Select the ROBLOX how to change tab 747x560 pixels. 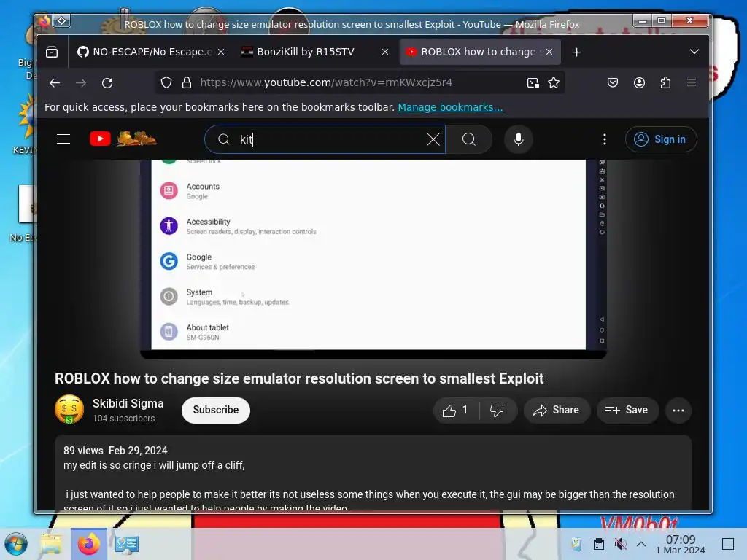[x=480, y=52]
